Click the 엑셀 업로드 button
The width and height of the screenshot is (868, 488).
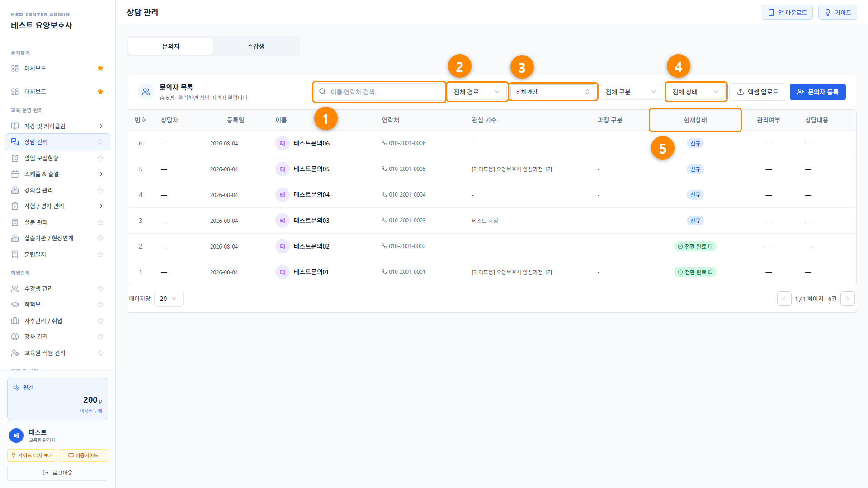[x=757, y=92]
